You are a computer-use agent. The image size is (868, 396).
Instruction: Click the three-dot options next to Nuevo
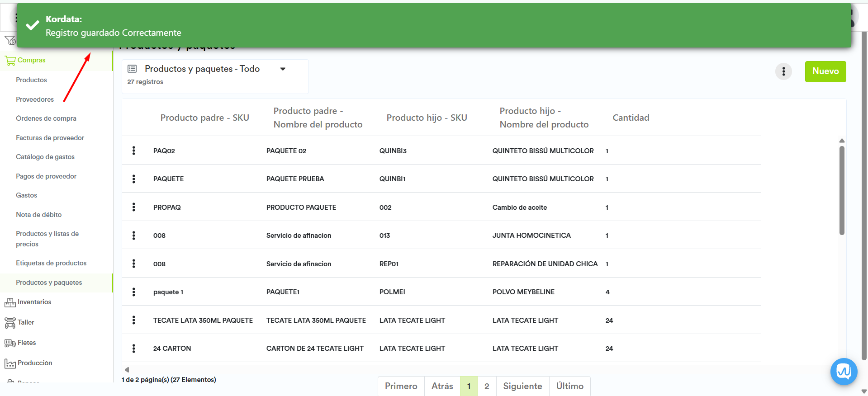(783, 71)
